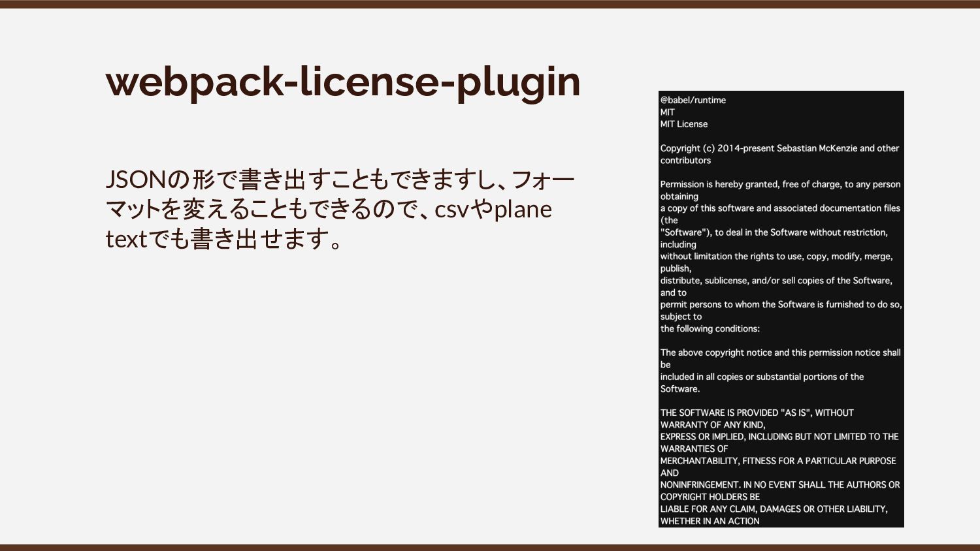Screen dimensions: 980x551
Task: Click 'THE SOFTWARE IS PROVIDED "AS IS"' line
Action: [757, 413]
